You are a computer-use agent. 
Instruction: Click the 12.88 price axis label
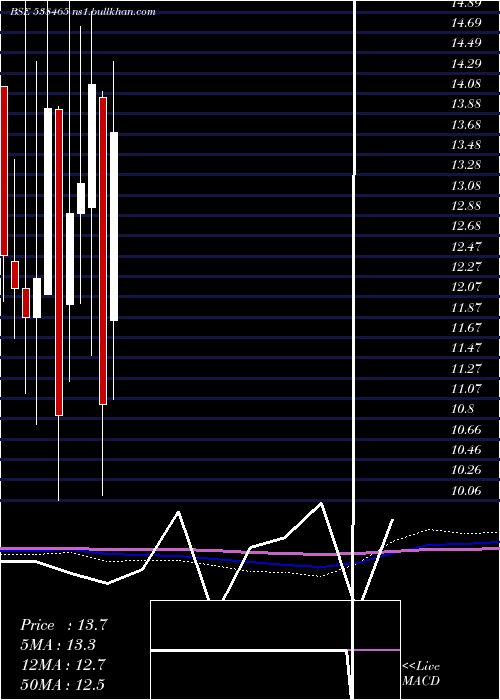[466, 206]
